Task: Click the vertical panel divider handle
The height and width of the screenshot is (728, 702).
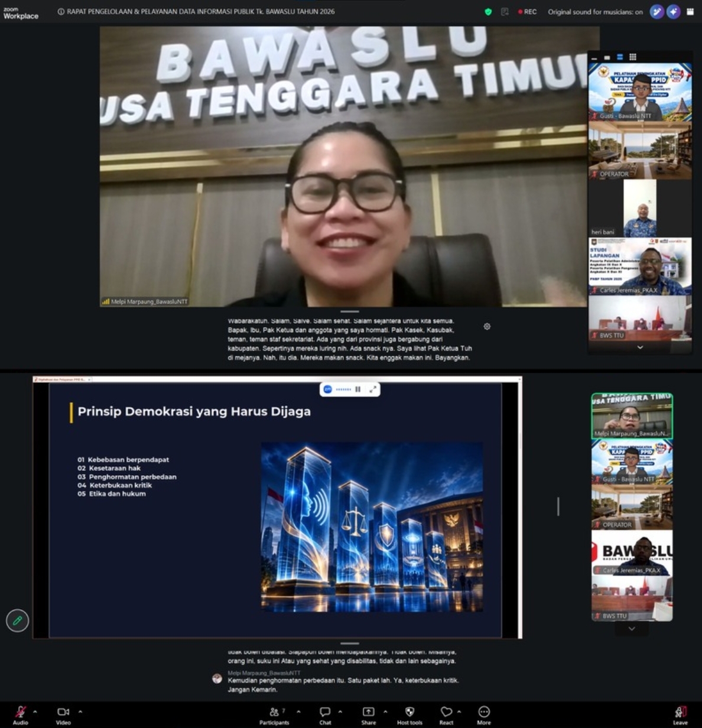Action: pos(558,506)
